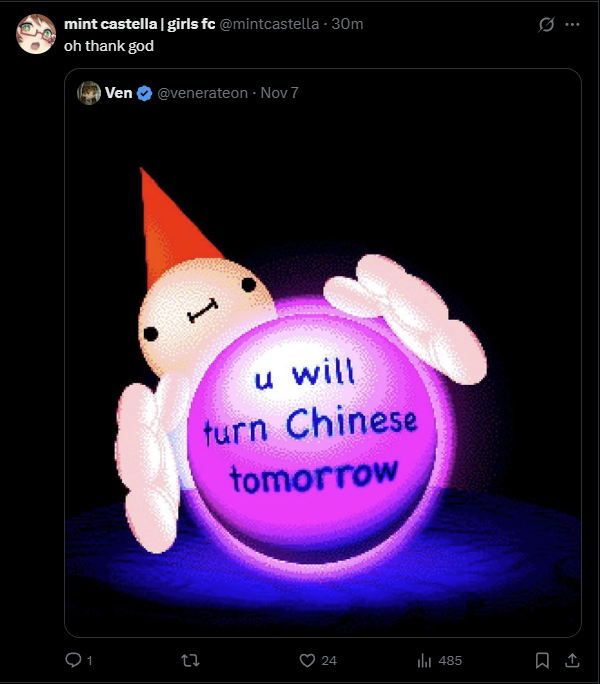Open the reply comment icon
The image size is (600, 684).
73,660
